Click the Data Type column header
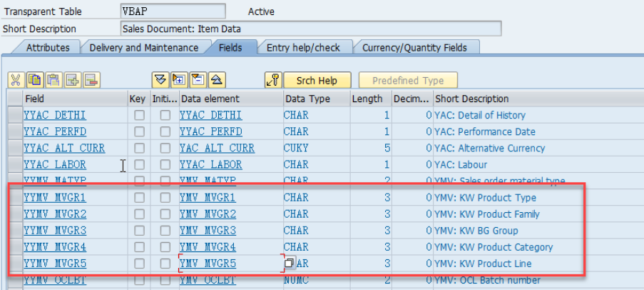The width and height of the screenshot is (644, 290). [316, 99]
